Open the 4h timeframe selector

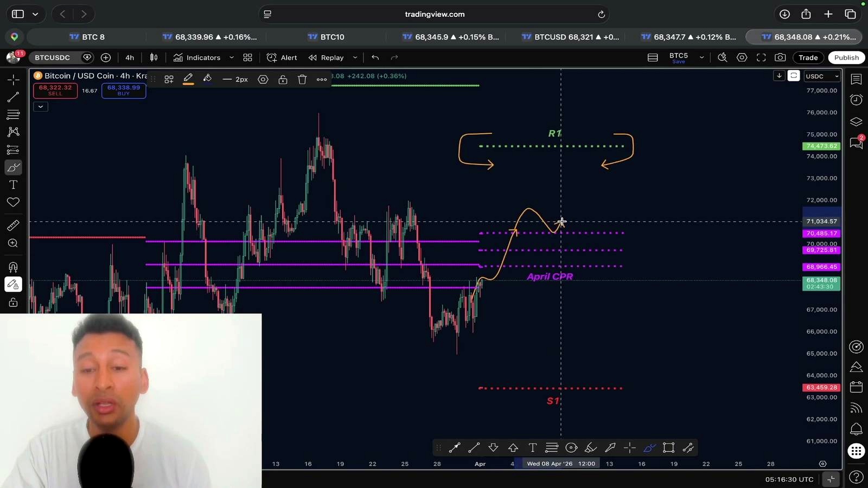[x=130, y=57]
